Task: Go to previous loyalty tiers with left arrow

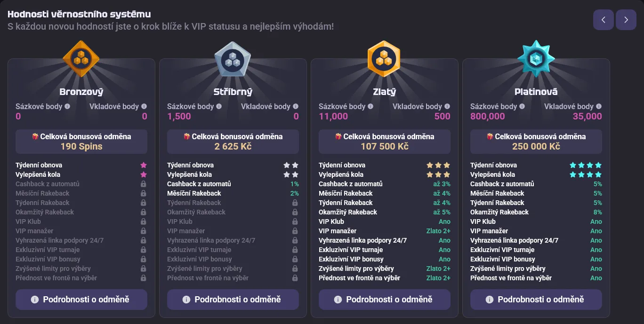Action: click(604, 20)
